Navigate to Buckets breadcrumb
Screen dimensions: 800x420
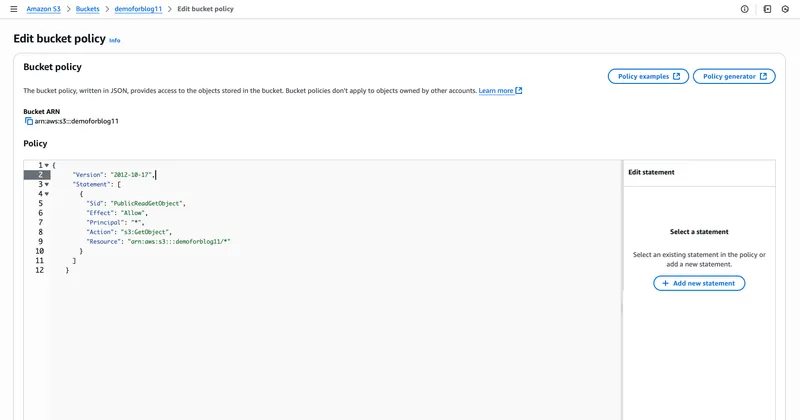click(x=89, y=9)
